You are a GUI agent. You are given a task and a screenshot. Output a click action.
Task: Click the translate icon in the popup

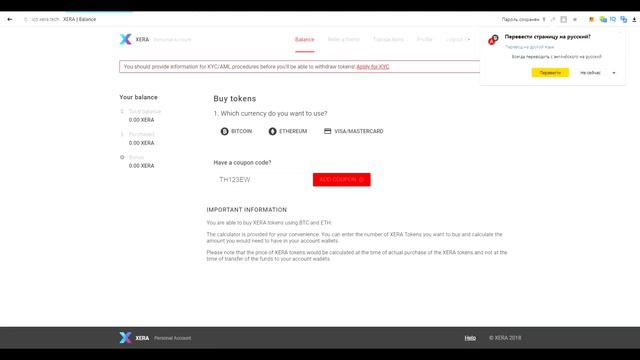493,40
